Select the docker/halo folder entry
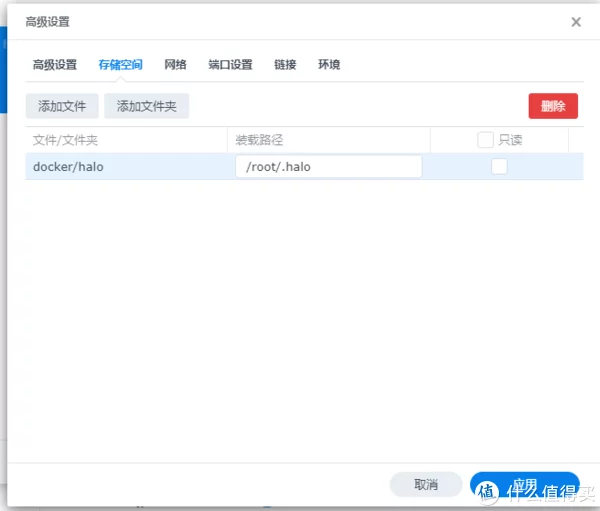This screenshot has height=511, width=600. 68,167
